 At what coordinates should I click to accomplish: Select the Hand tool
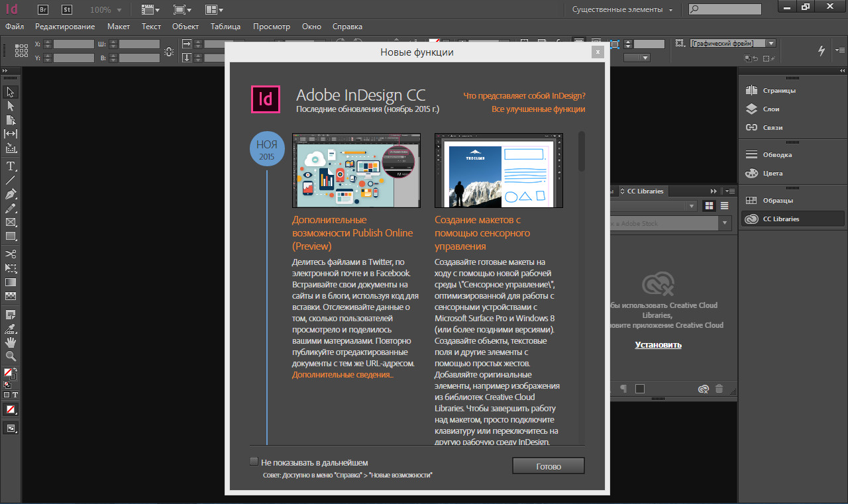pyautogui.click(x=11, y=342)
